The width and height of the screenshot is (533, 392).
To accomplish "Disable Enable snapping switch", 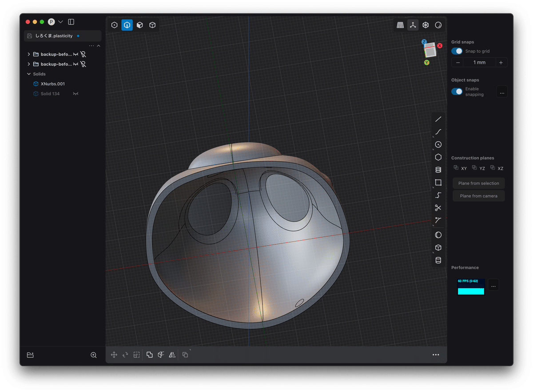I will point(457,91).
